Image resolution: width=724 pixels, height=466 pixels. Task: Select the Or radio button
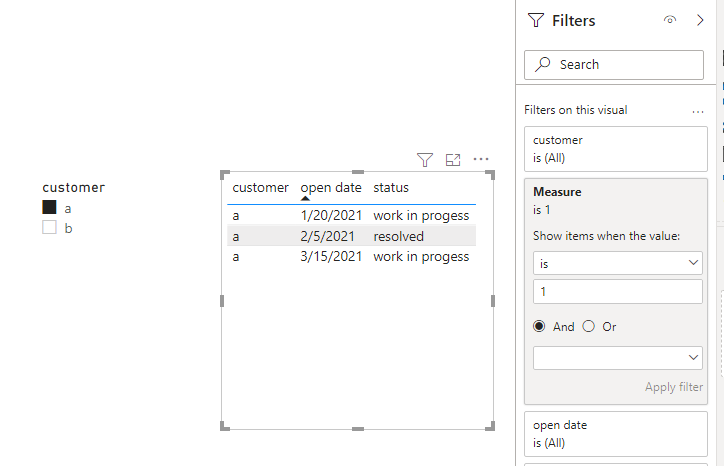pyautogui.click(x=589, y=327)
